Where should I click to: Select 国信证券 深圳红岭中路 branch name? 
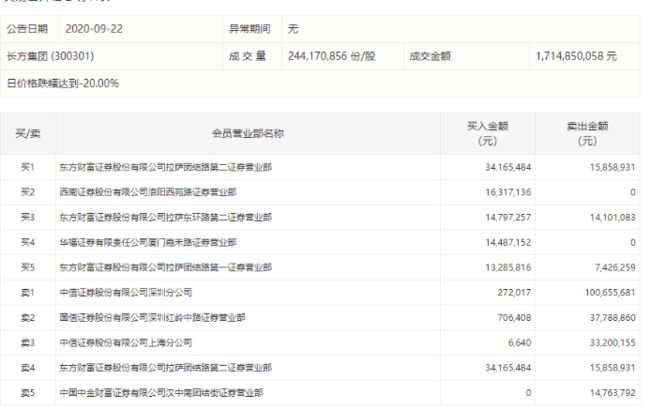[x=153, y=318]
